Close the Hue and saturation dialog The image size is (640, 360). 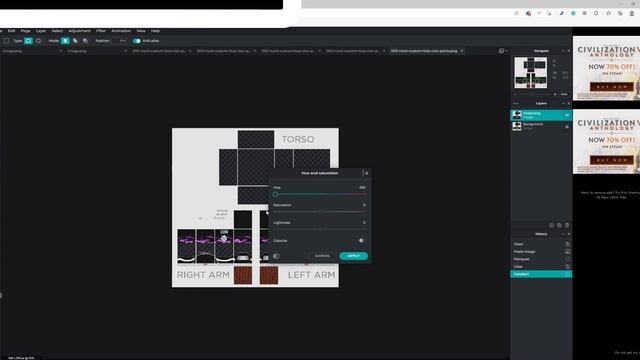pos(367,173)
